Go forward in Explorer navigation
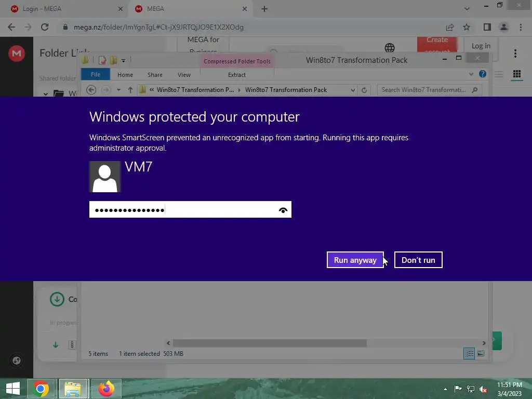 106,90
